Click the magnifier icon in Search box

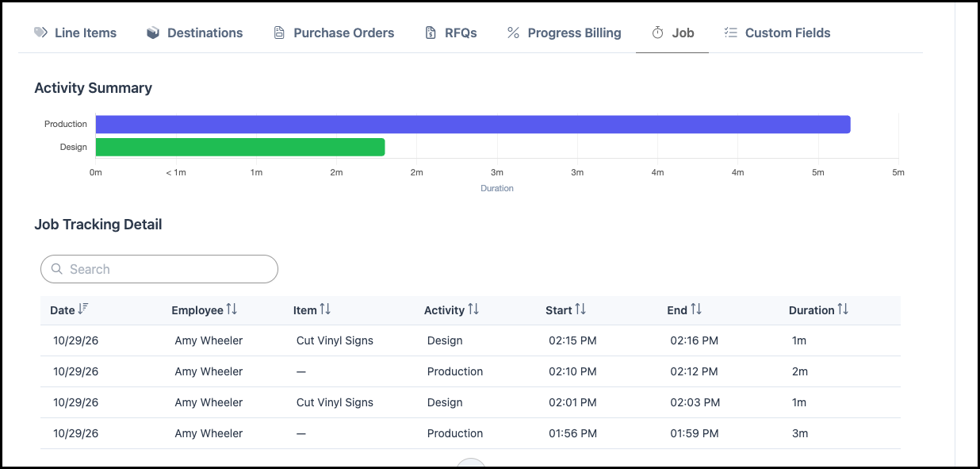[57, 269]
